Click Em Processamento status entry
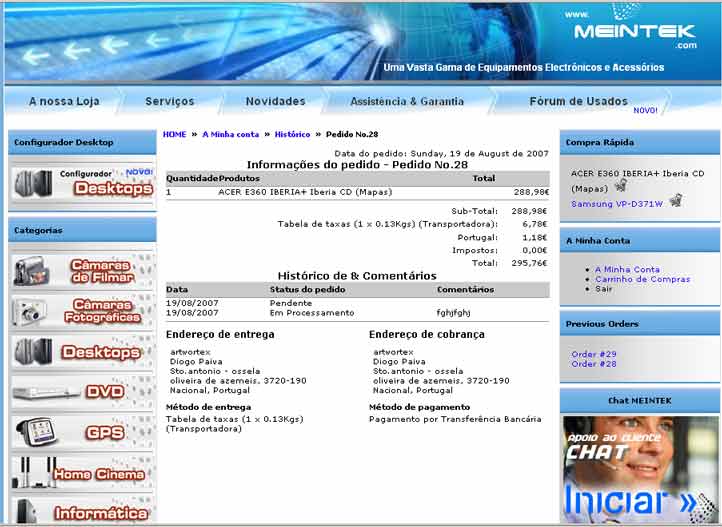 312,313
